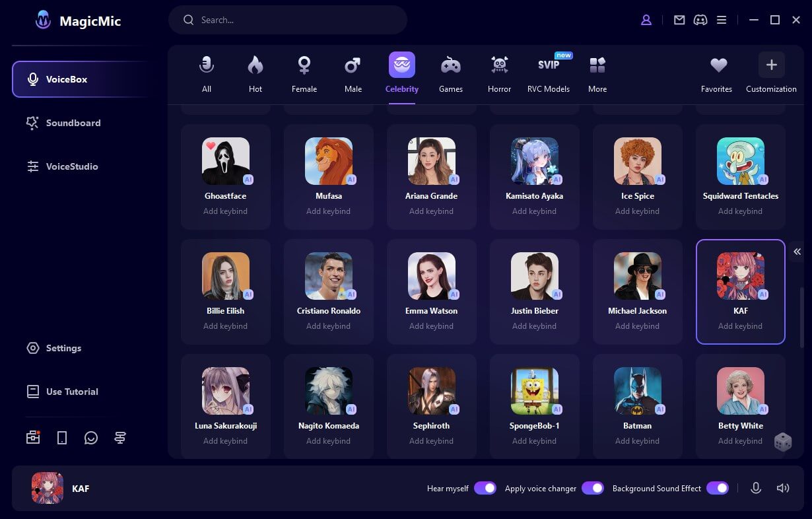The height and width of the screenshot is (519, 812).
Task: Select the All voices category
Action: coord(207,73)
